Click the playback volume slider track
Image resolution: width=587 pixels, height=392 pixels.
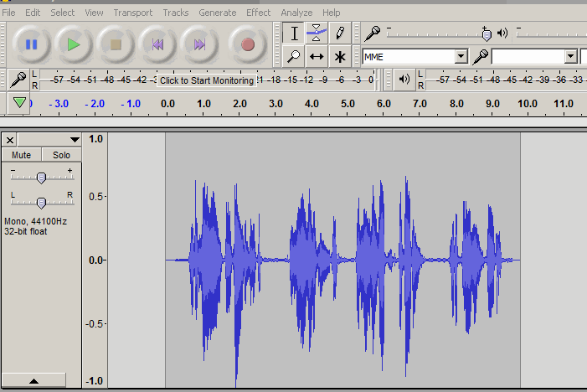click(x=551, y=34)
